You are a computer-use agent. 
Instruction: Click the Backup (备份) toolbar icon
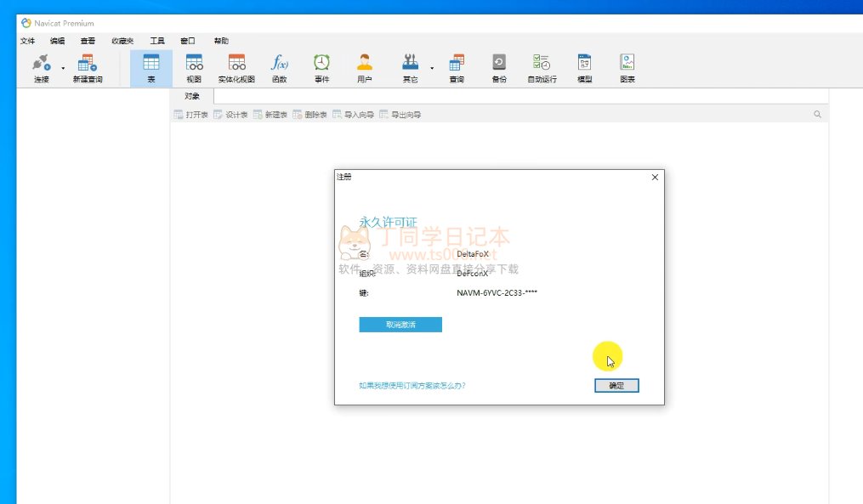[499, 67]
